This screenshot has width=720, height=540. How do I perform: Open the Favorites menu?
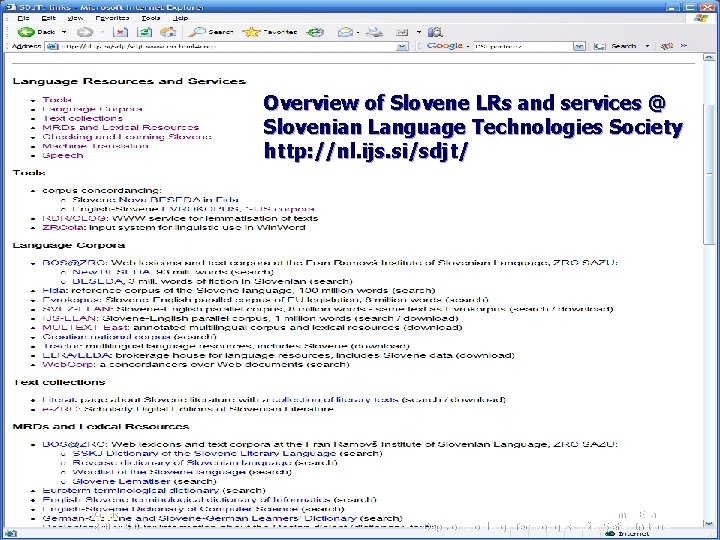coord(112,18)
